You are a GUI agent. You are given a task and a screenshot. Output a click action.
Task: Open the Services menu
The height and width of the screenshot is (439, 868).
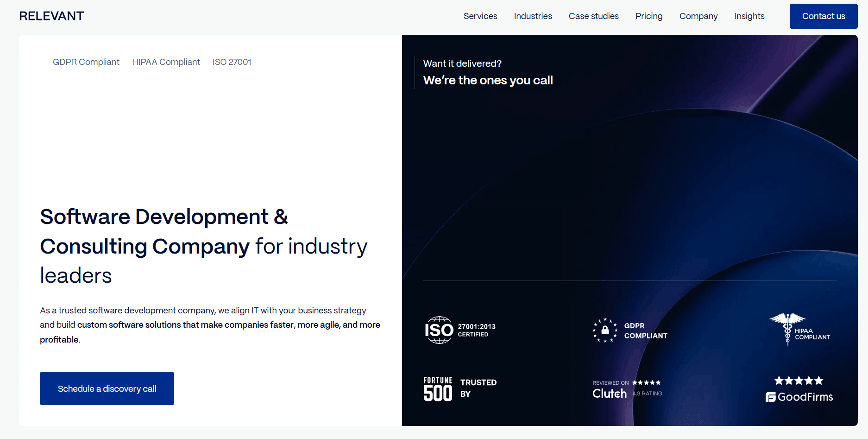[x=480, y=16]
